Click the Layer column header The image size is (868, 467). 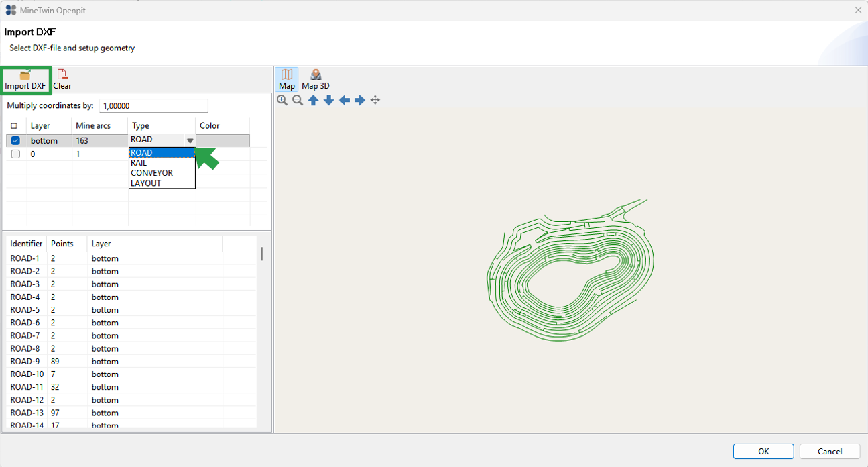[50, 126]
